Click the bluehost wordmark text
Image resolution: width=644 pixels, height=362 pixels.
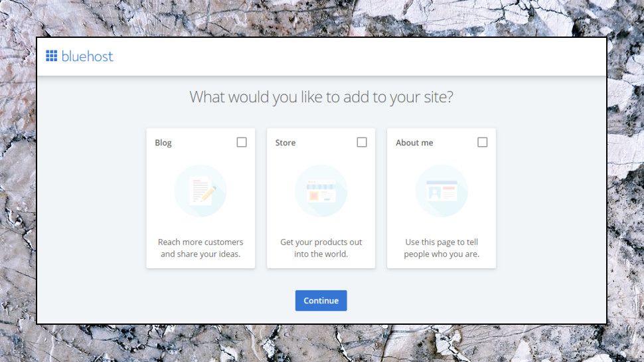(87, 56)
